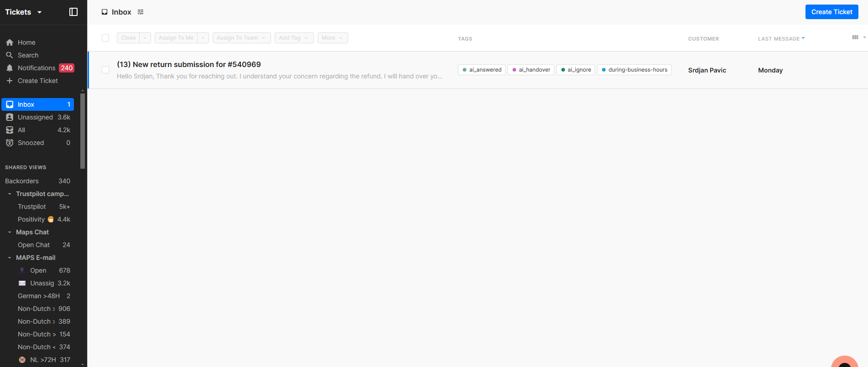This screenshot has height=367, width=868.
Task: Check the box for ticket #540969
Action: click(105, 70)
